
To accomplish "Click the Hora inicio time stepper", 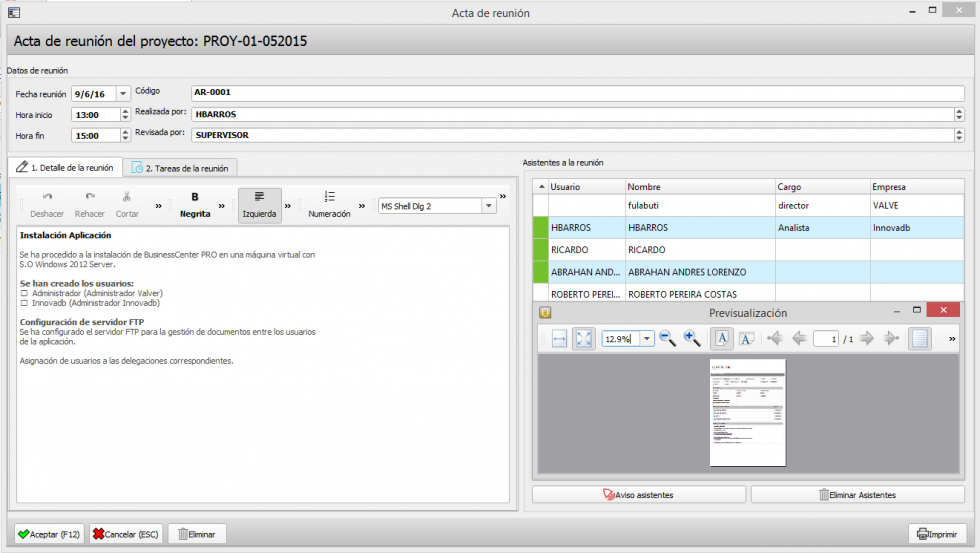I will coord(125,115).
